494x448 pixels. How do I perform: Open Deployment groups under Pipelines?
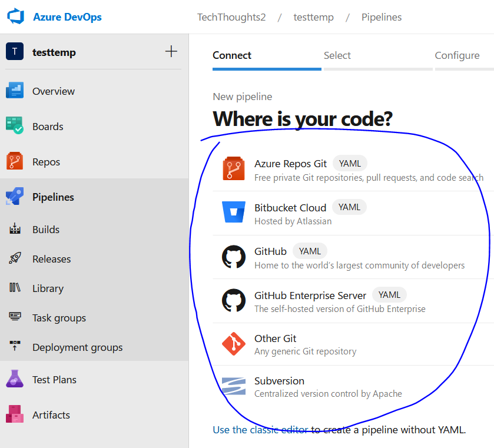[78, 347]
